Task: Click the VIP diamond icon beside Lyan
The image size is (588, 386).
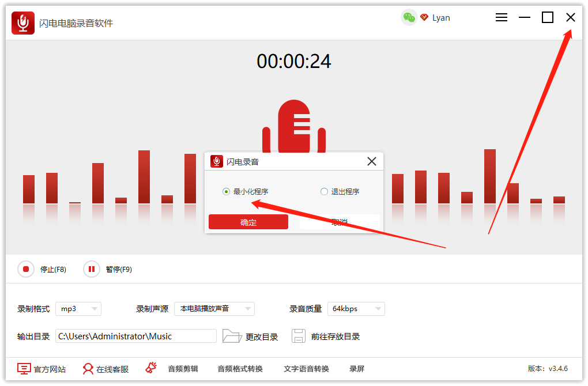Action: click(x=424, y=17)
